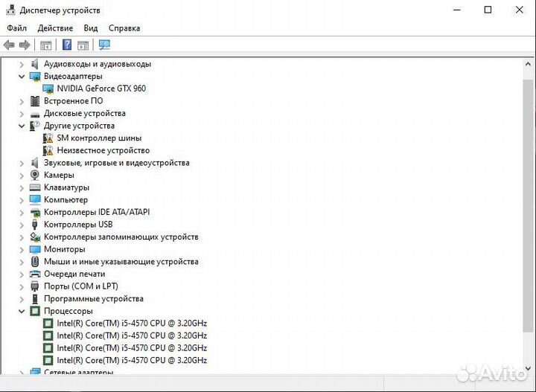This screenshot has width=536, height=392.
Task: Click the Back arrow toolbar icon
Action: click(9, 45)
